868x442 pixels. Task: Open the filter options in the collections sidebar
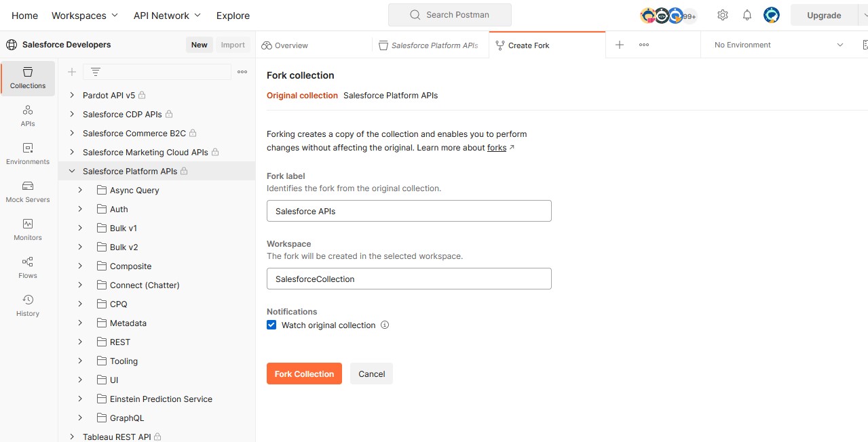click(95, 71)
